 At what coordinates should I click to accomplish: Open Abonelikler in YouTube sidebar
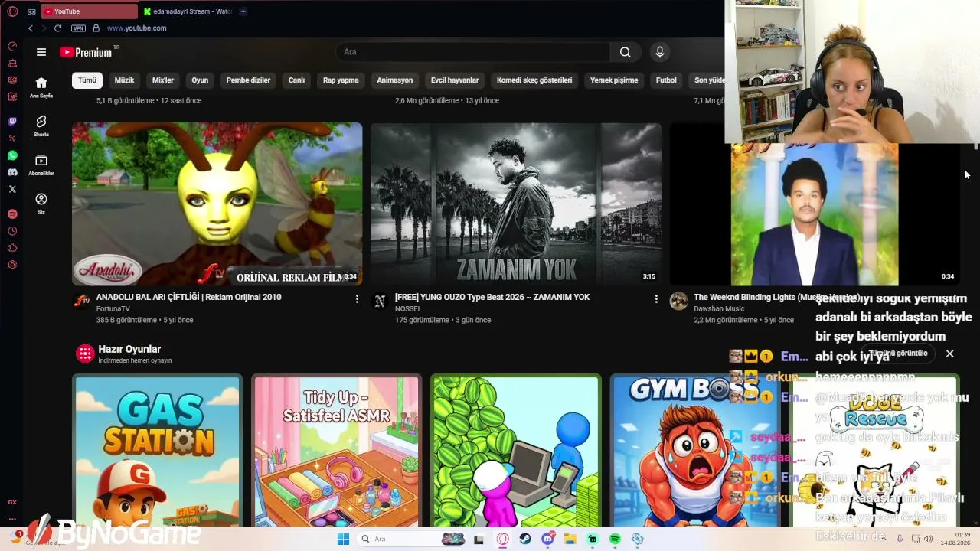(41, 165)
